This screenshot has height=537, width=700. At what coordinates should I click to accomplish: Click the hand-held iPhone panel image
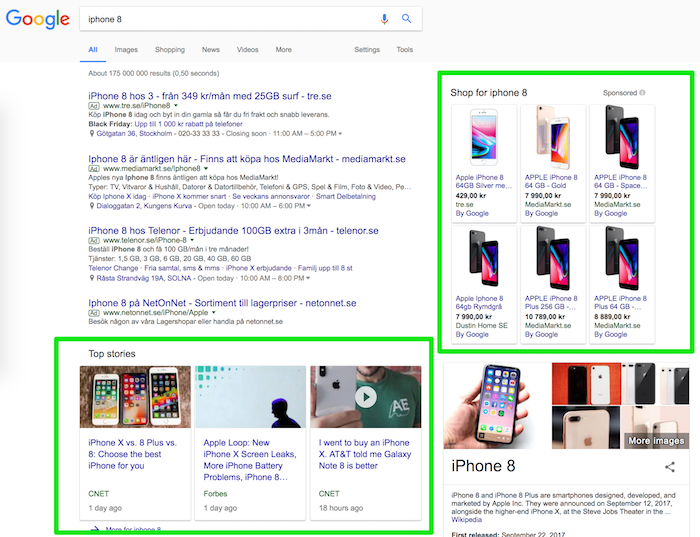tap(497, 406)
